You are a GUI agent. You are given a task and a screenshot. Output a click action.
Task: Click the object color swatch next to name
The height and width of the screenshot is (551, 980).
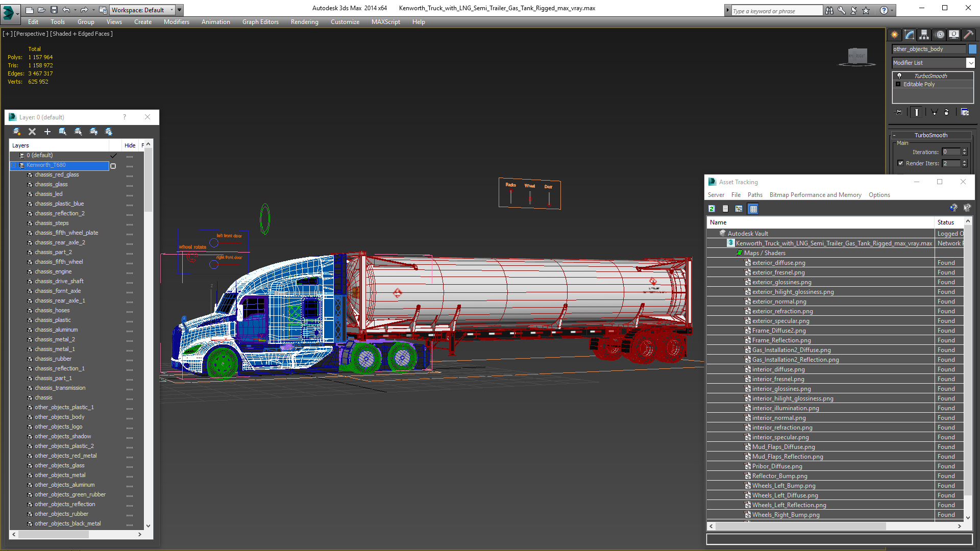point(972,49)
